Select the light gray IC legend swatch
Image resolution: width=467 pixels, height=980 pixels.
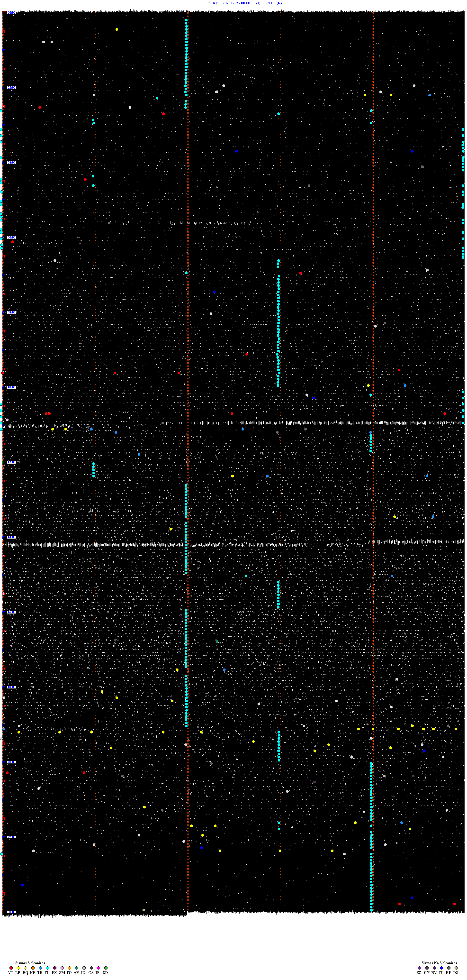click(84, 968)
